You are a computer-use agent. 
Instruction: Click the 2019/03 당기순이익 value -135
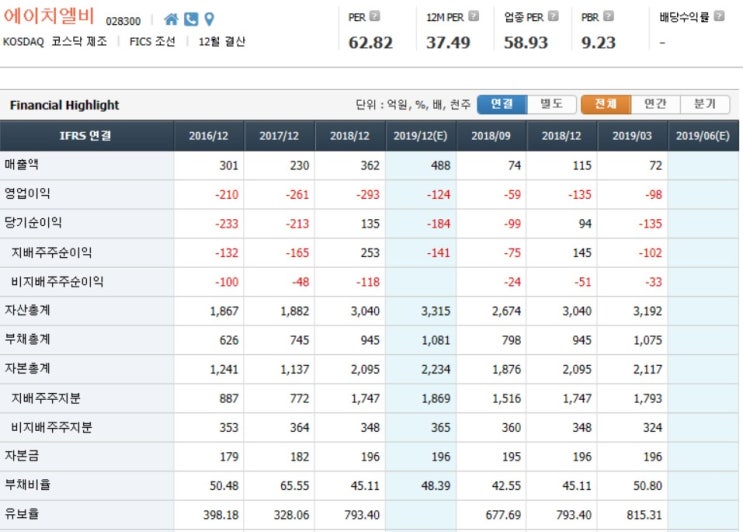click(650, 224)
